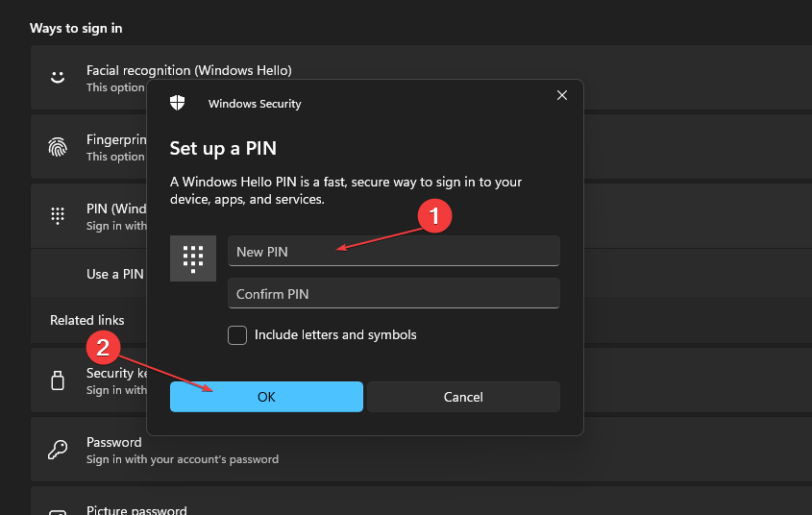Screen dimensions: 812x515
Task: Focus the New PIN field
Action: pos(393,252)
